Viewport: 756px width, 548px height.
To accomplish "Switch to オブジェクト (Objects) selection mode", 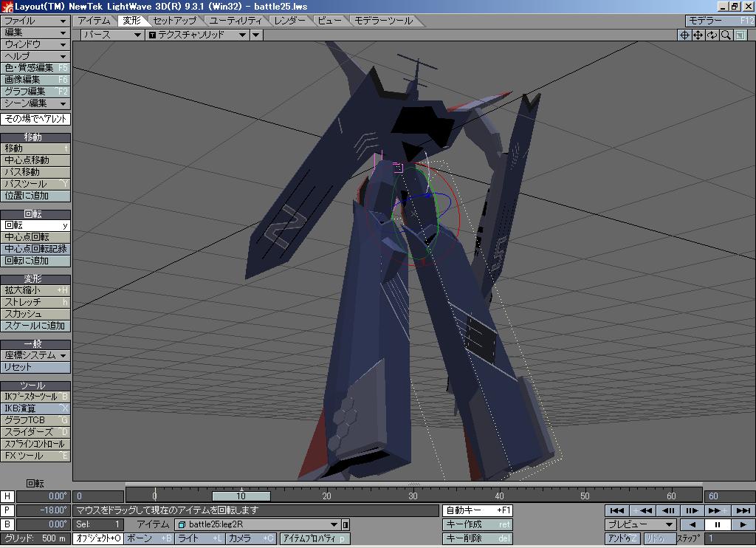I will (98, 538).
